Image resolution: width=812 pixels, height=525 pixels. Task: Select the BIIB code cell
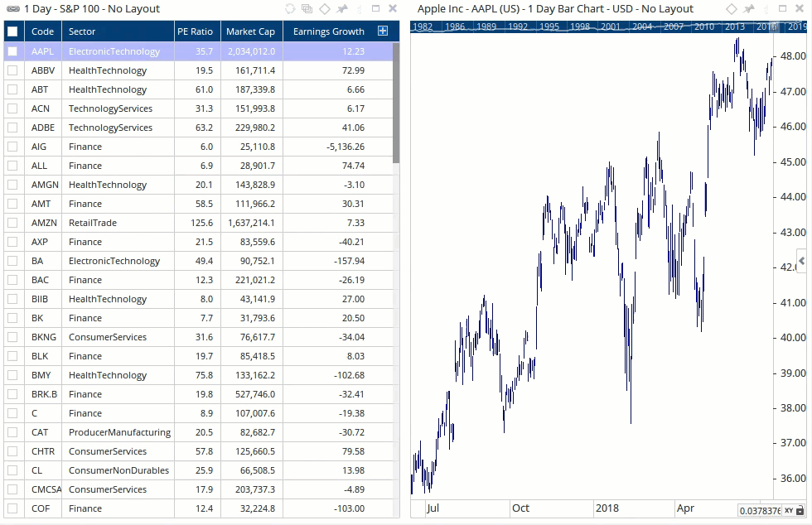pos(43,299)
